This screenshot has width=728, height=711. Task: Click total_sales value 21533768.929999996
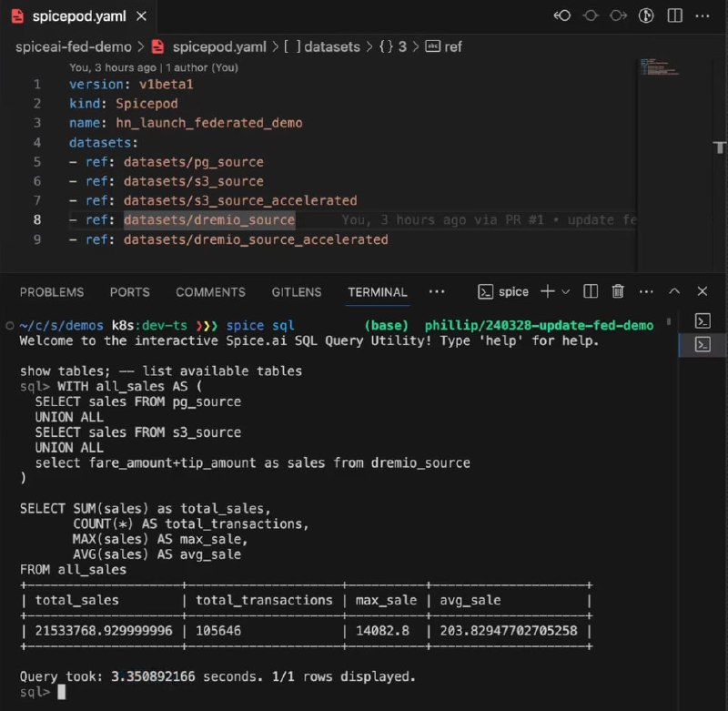point(104,631)
